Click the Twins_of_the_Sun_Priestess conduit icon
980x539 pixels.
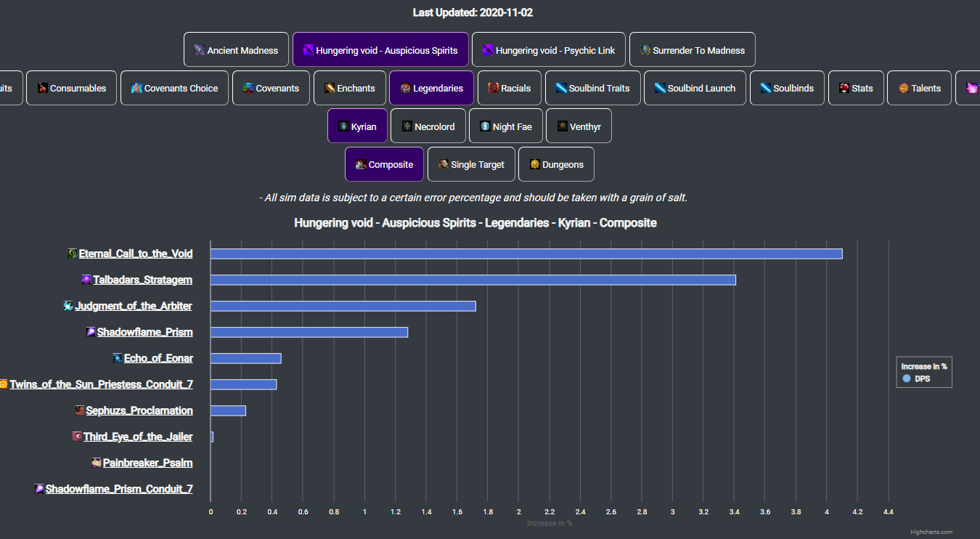(x=3, y=384)
